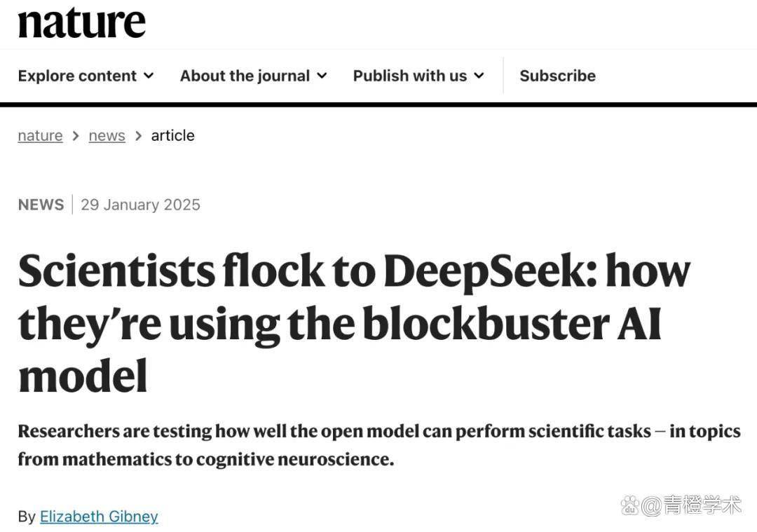Viewport: 757px width, 532px height.
Task: Open the Explore content dropdown
Action: (77, 75)
